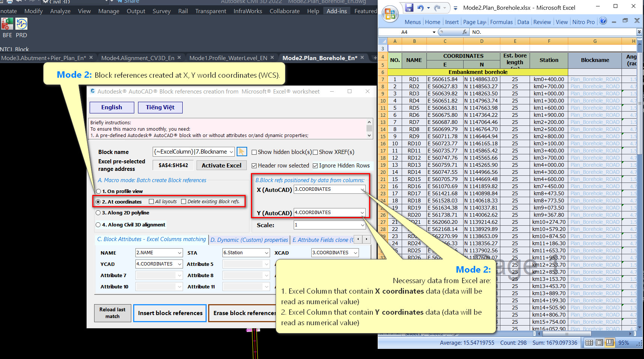Click the 'Reload last match' button
644x359 pixels.
click(x=113, y=313)
